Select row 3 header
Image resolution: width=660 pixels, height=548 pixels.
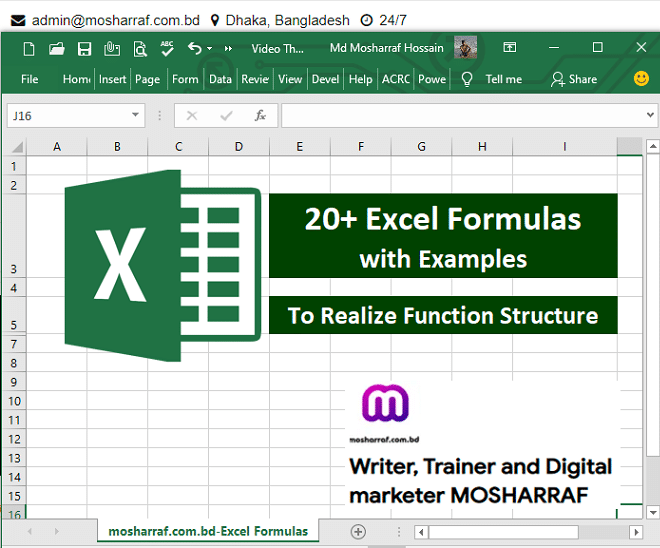pyautogui.click(x=14, y=236)
